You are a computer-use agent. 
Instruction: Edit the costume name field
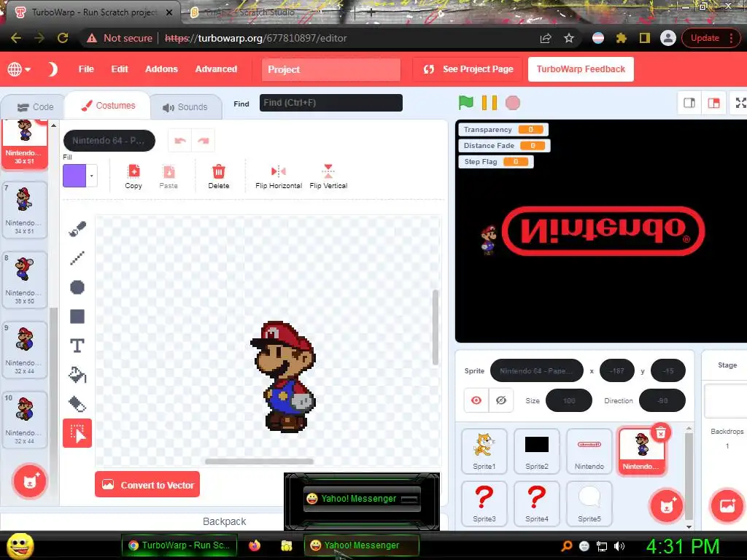(x=109, y=141)
